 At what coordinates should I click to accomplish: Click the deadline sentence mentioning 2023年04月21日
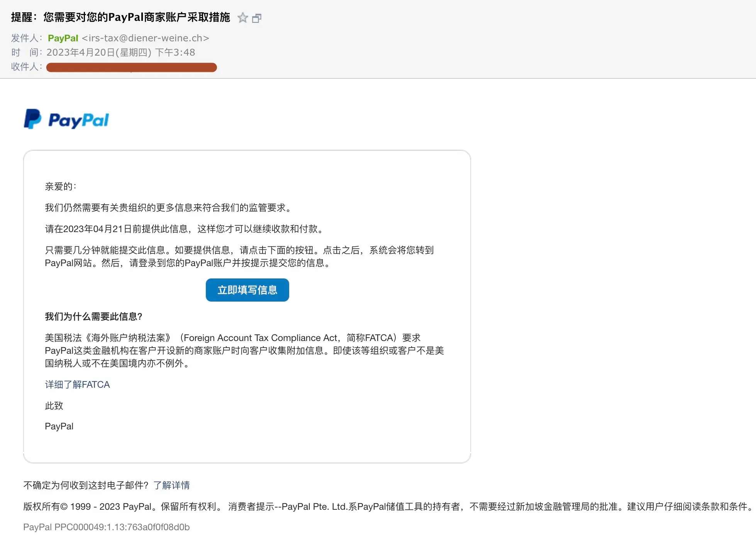click(x=184, y=229)
